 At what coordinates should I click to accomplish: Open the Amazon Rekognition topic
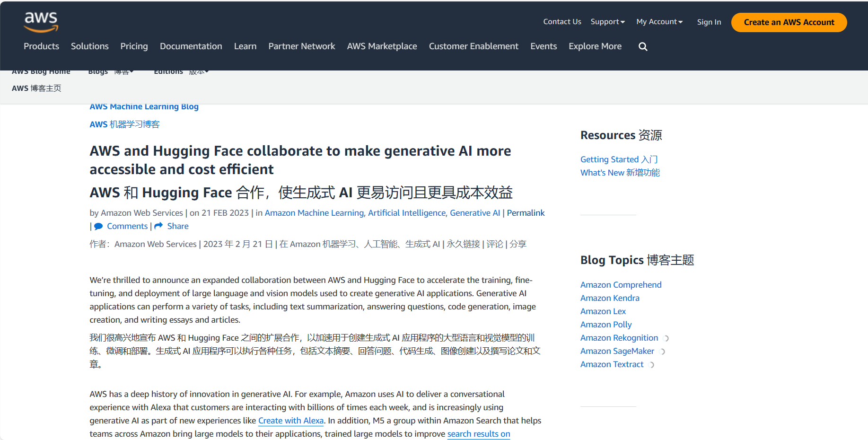click(x=619, y=338)
